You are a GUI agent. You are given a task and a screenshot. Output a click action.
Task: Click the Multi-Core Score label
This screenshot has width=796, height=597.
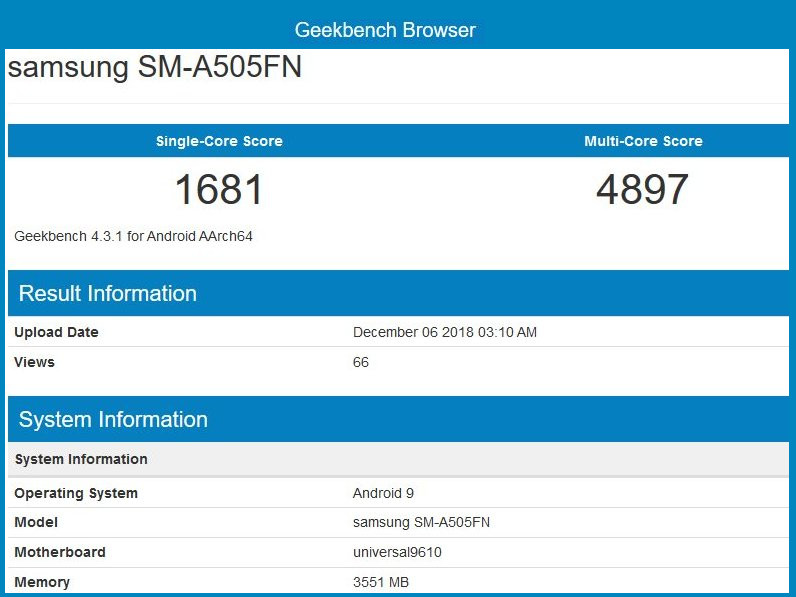tap(643, 141)
